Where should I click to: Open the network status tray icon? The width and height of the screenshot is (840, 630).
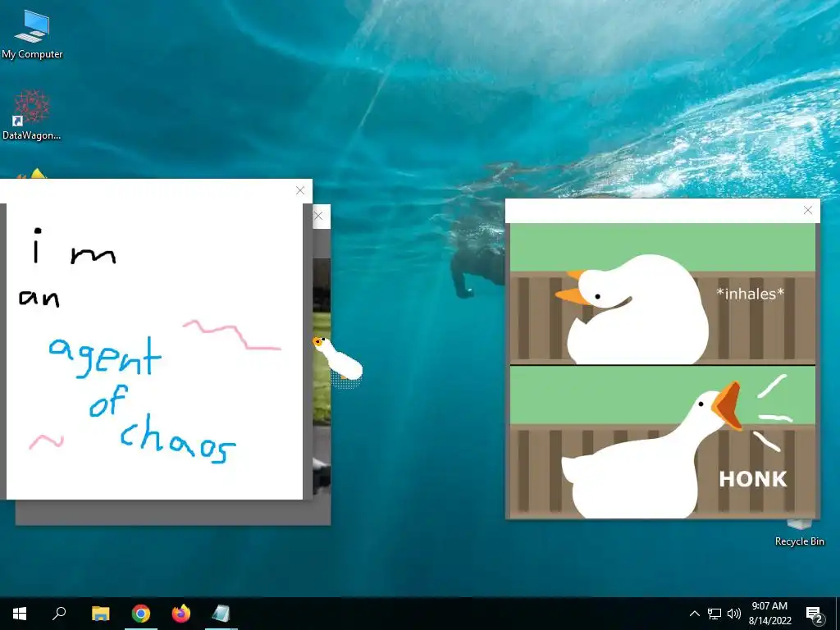(714, 614)
